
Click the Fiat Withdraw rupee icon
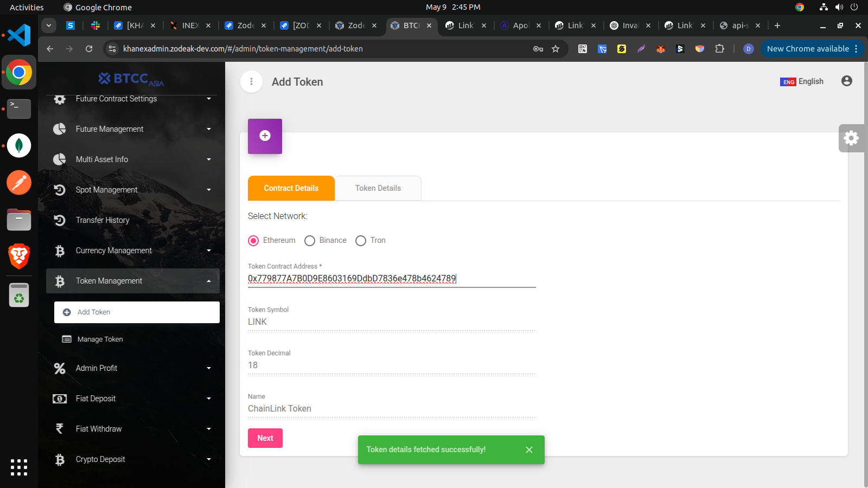tap(60, 429)
